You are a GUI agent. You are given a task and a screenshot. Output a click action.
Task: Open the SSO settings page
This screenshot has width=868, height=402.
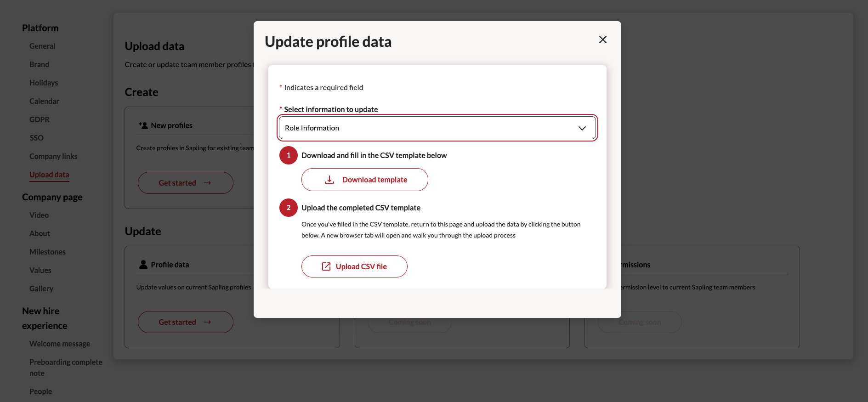point(36,138)
